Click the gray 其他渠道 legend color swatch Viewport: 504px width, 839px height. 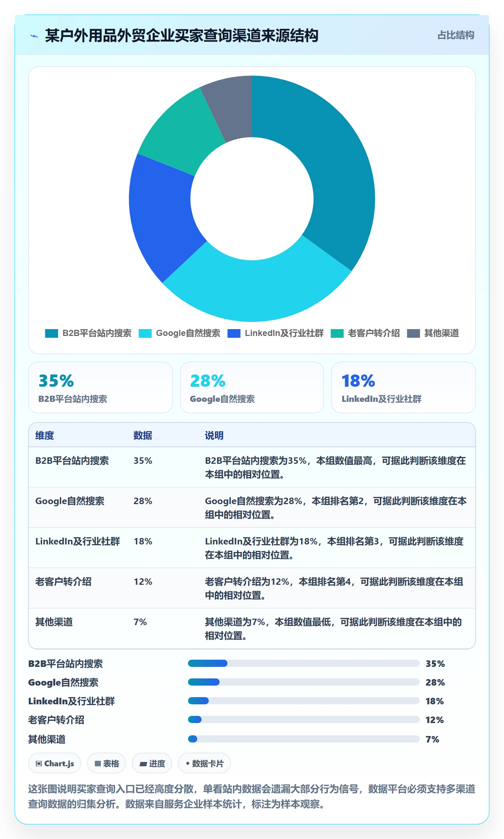[x=413, y=333]
